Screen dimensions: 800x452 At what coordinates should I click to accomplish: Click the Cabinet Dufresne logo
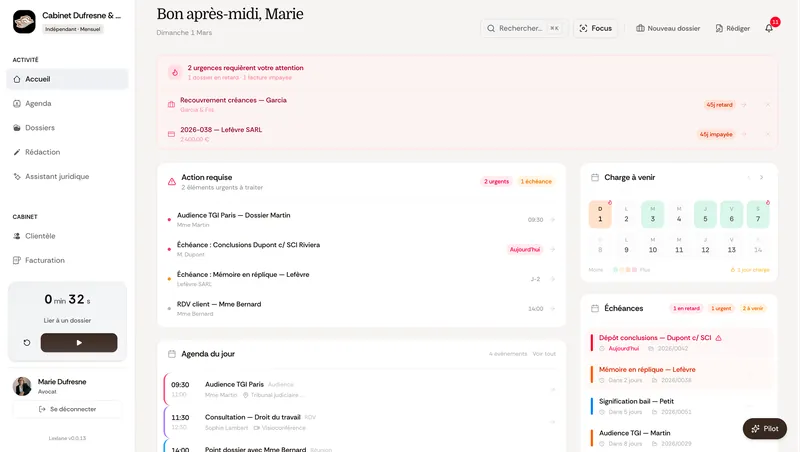coord(24,22)
